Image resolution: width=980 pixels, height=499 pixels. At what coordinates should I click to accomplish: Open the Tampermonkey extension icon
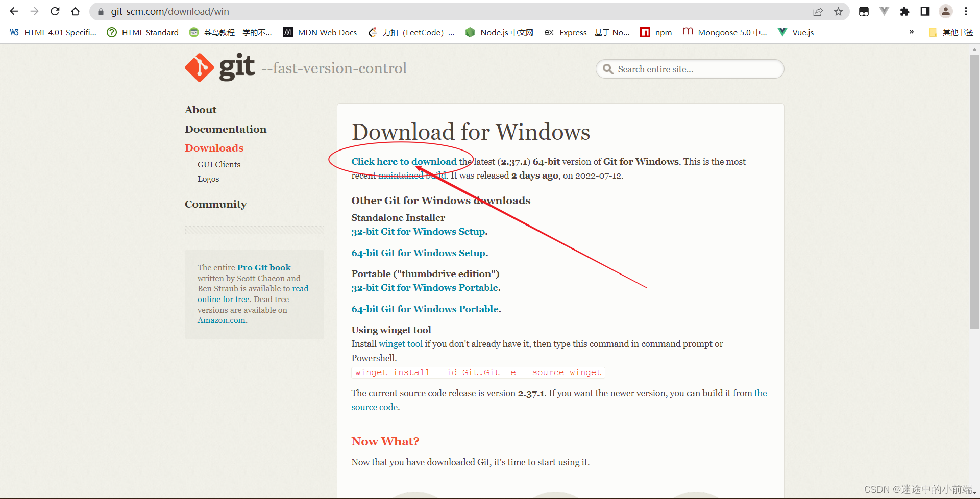[864, 11]
